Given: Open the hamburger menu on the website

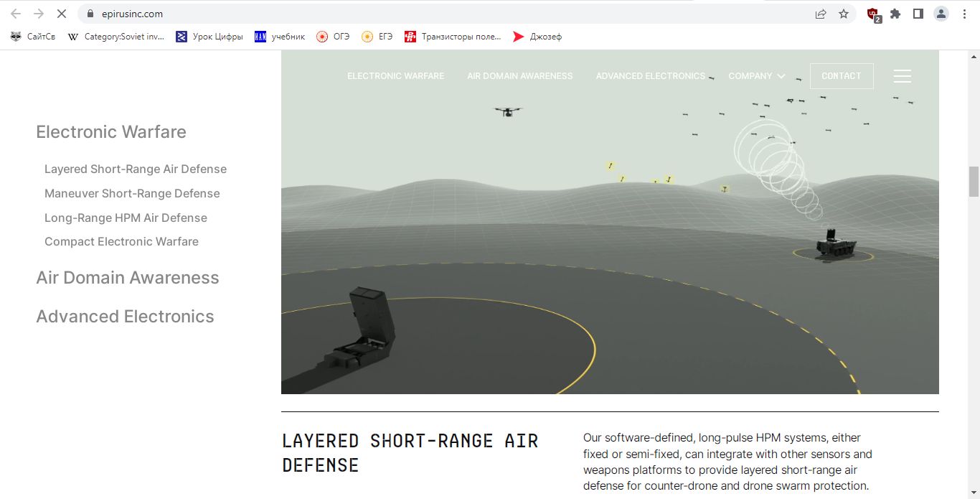Looking at the screenshot, I should click(902, 76).
